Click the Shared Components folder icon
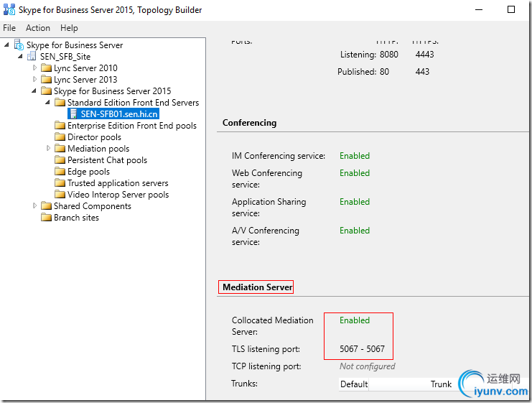532x403 pixels. [x=46, y=205]
